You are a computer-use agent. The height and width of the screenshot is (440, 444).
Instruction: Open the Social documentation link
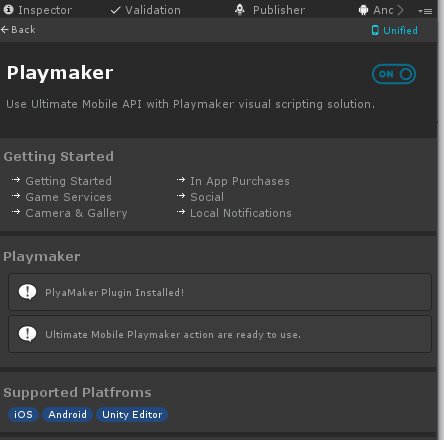[x=207, y=197]
